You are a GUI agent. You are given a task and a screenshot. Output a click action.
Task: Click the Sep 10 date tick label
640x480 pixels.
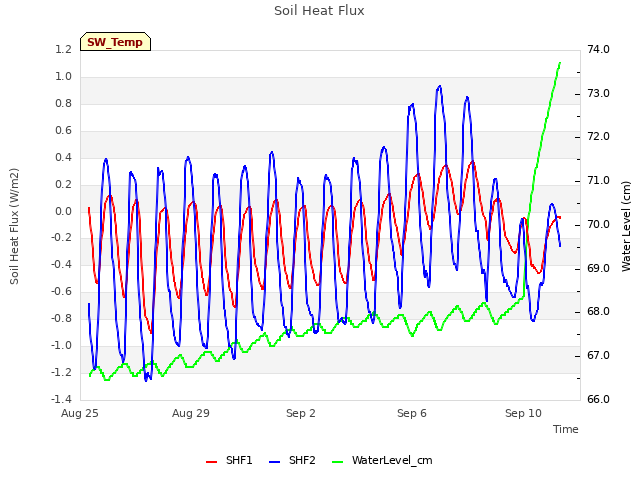[523, 413]
